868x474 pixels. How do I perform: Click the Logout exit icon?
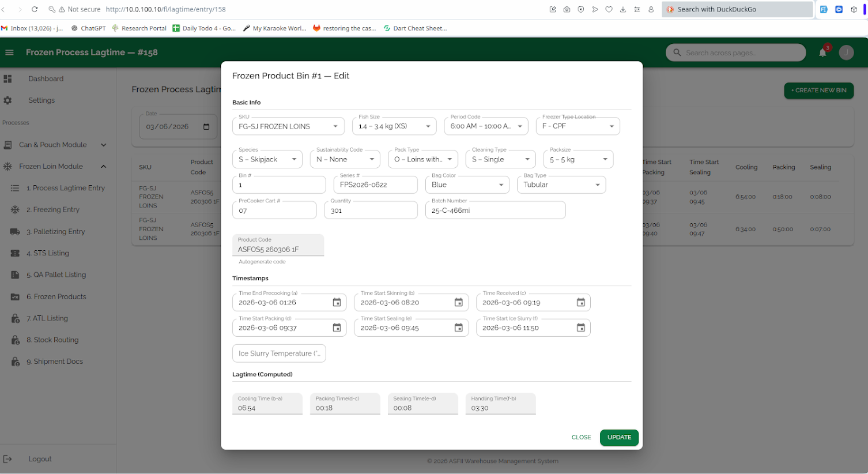pos(7,459)
